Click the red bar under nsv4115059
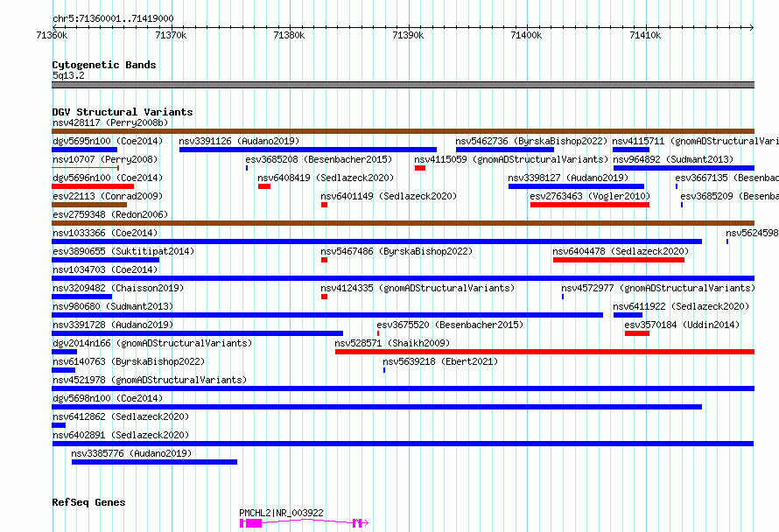This screenshot has height=532, width=779. tap(420, 168)
